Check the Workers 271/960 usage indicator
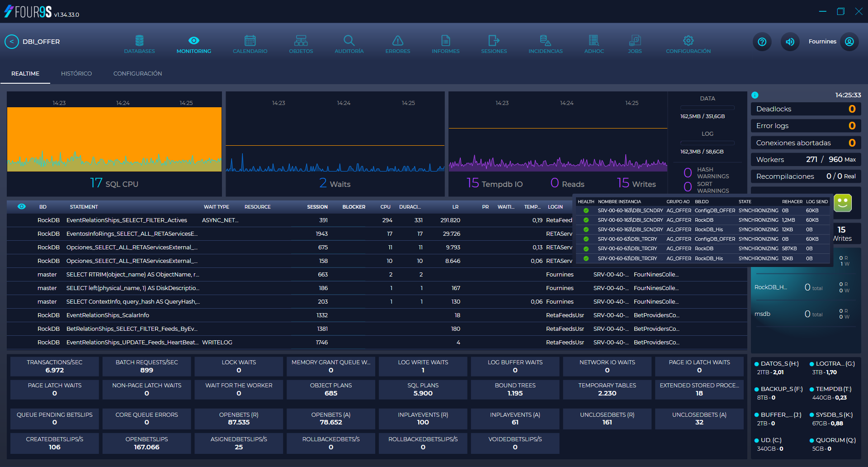Viewport: 868px width, 467px height. [x=806, y=159]
